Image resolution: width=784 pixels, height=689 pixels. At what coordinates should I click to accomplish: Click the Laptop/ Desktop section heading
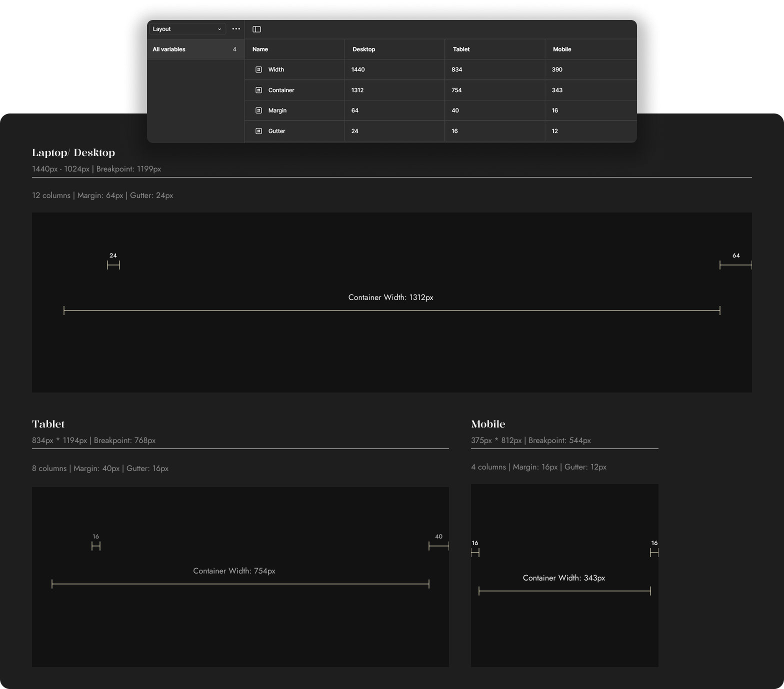pyautogui.click(x=73, y=152)
